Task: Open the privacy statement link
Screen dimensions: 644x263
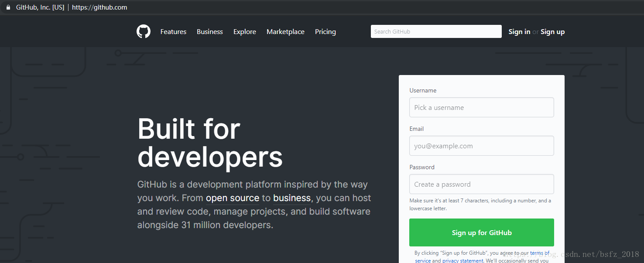Action: pyautogui.click(x=462, y=260)
